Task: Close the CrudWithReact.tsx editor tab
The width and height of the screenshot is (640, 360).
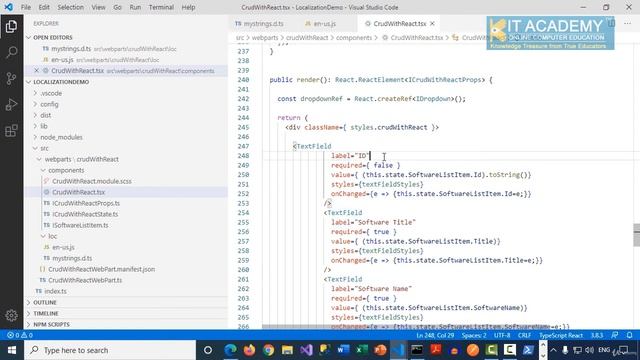Action: pos(432,24)
